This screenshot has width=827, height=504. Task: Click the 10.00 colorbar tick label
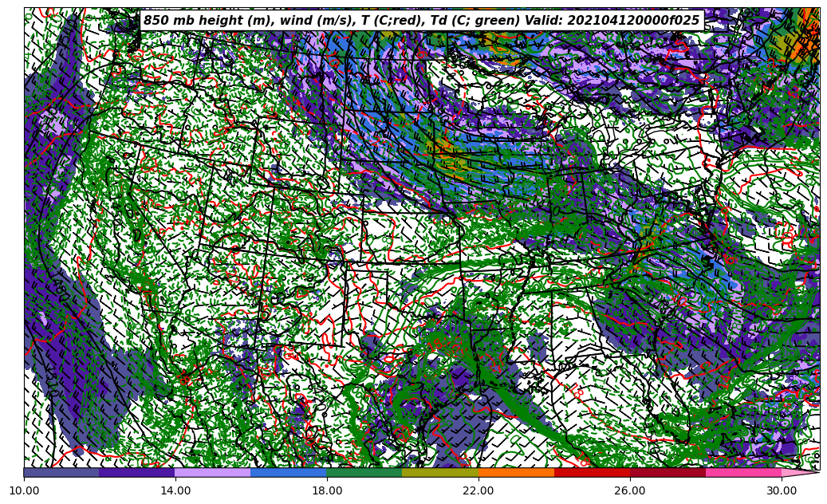click(x=24, y=491)
